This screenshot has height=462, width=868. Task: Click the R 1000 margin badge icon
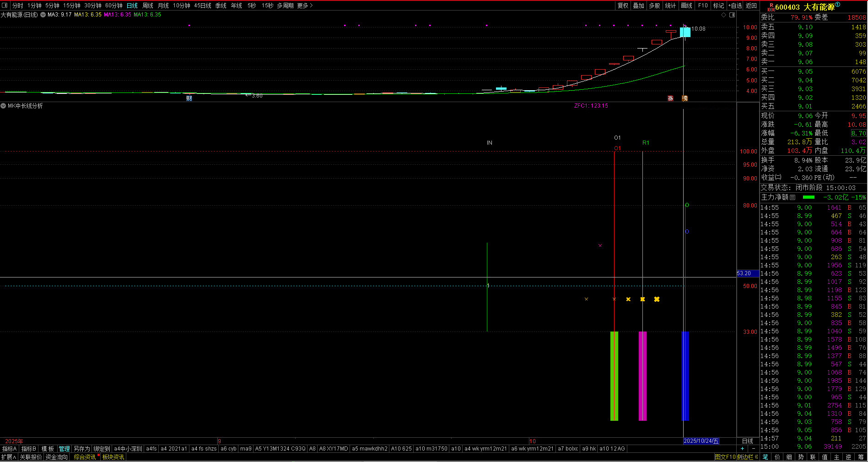tap(771, 7)
